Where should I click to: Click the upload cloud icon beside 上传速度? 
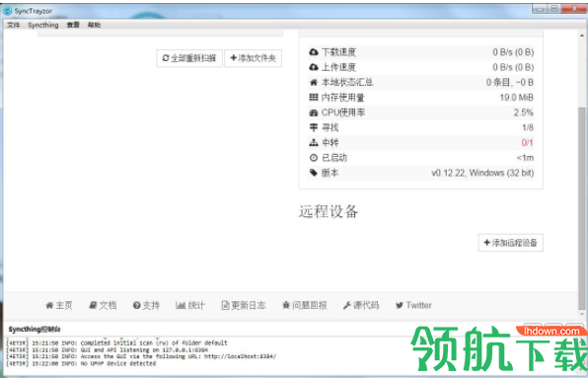coord(314,67)
